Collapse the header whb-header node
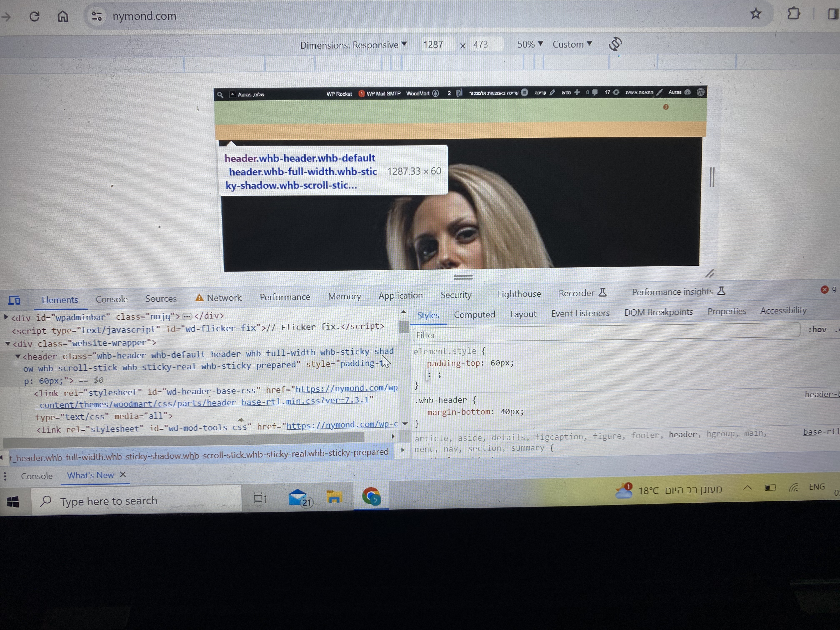840x630 pixels. 17,357
